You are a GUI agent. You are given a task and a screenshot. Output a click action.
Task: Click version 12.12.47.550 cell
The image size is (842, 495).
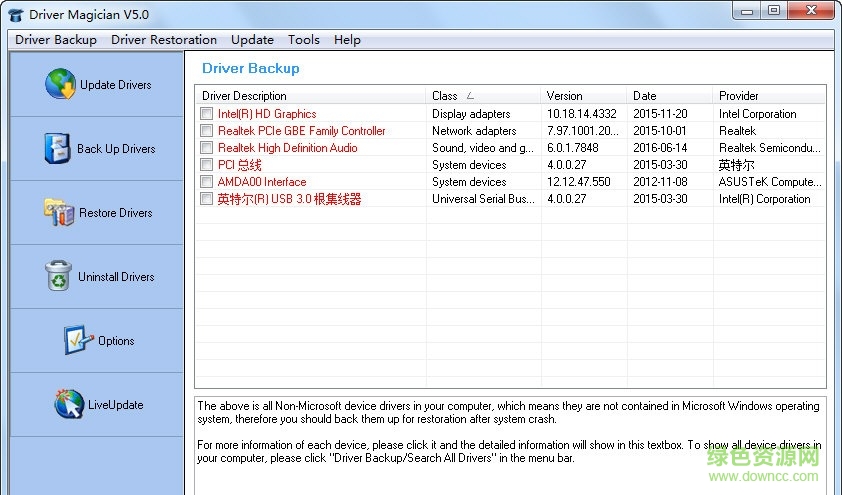tap(578, 181)
